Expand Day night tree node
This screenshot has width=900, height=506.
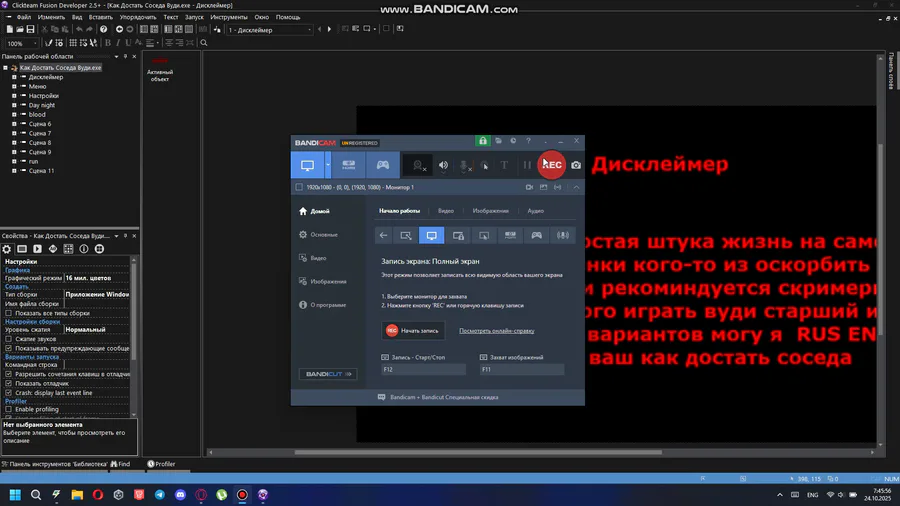coord(14,106)
